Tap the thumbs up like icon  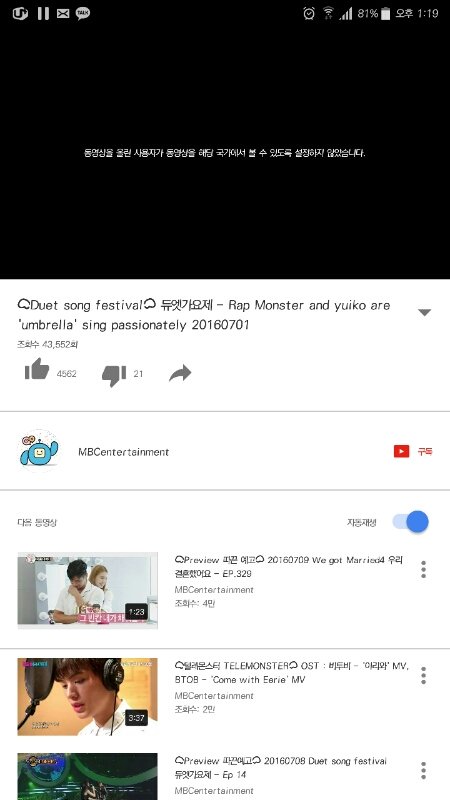pos(37,369)
